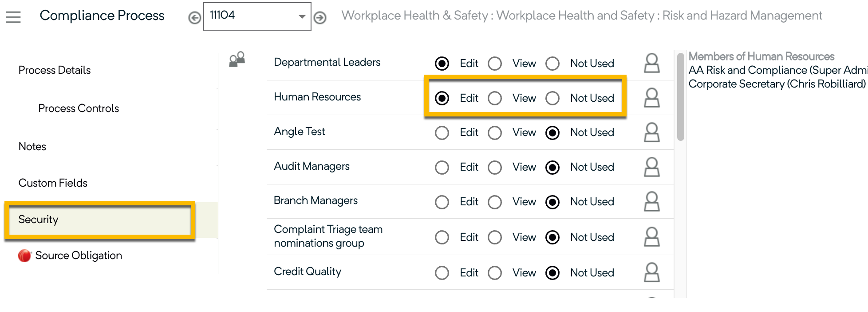The width and height of the screenshot is (868, 312).
Task: Open the Custom Fields section
Action: pyautogui.click(x=53, y=183)
